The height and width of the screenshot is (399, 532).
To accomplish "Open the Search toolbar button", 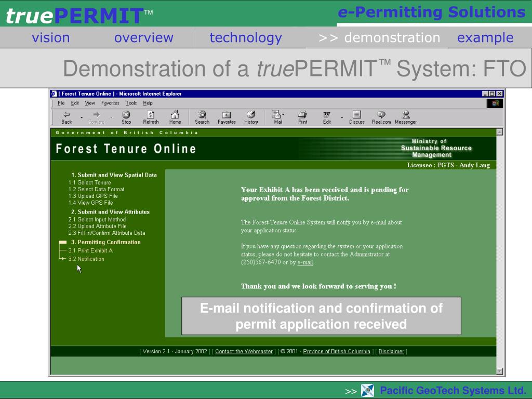I will [202, 117].
